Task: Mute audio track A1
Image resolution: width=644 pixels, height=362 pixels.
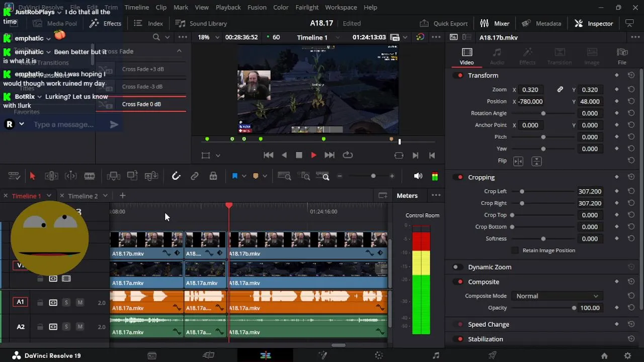Action: 79,303
